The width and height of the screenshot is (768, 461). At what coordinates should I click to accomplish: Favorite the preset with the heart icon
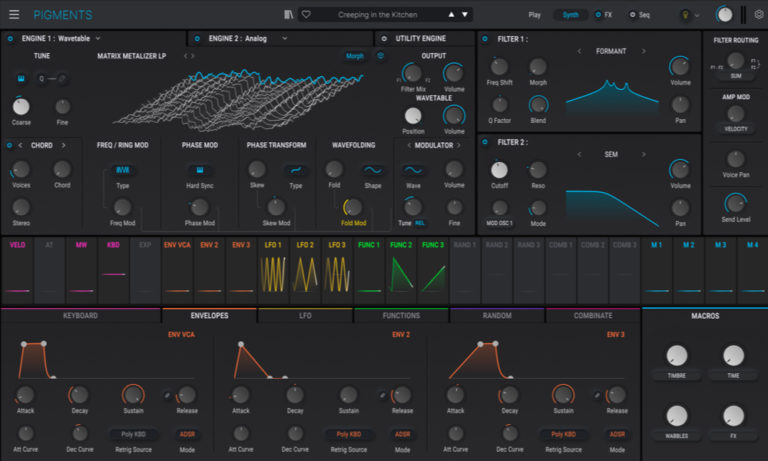point(306,15)
